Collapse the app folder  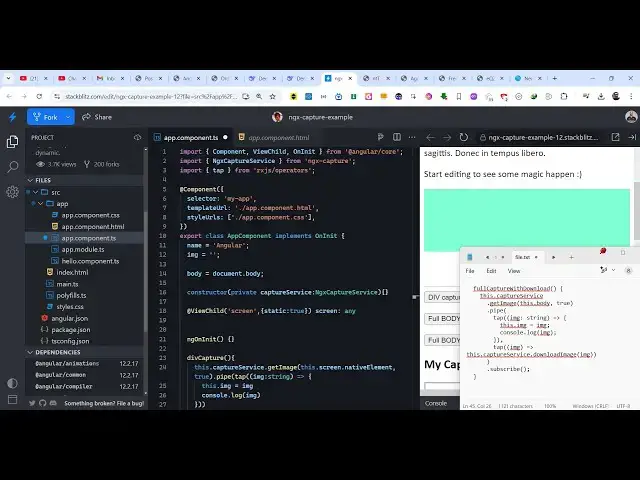click(x=41, y=203)
